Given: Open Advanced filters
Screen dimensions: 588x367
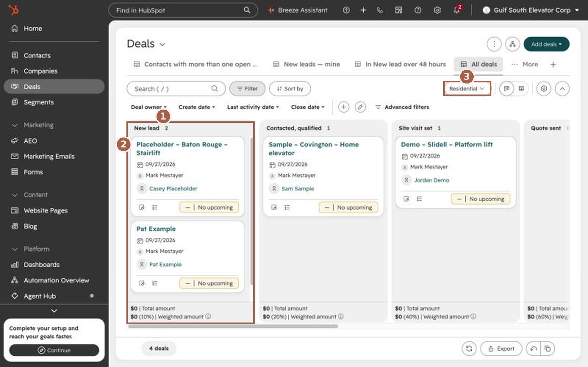Looking at the screenshot, I should coord(402,107).
